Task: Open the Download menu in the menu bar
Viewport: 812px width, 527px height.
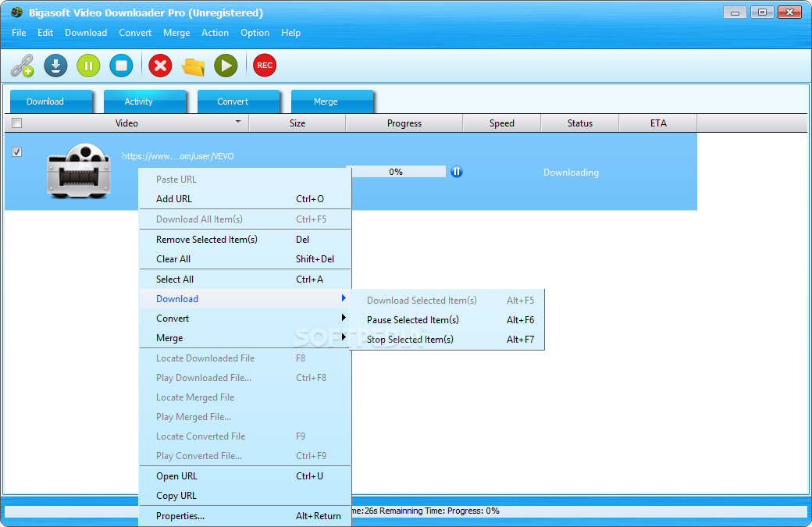Action: pos(86,33)
